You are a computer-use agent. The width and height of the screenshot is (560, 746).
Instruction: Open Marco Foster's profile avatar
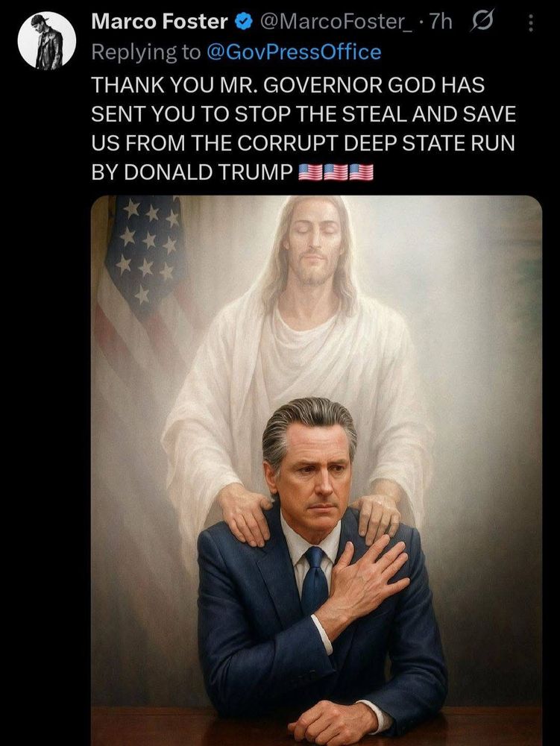coord(46,41)
